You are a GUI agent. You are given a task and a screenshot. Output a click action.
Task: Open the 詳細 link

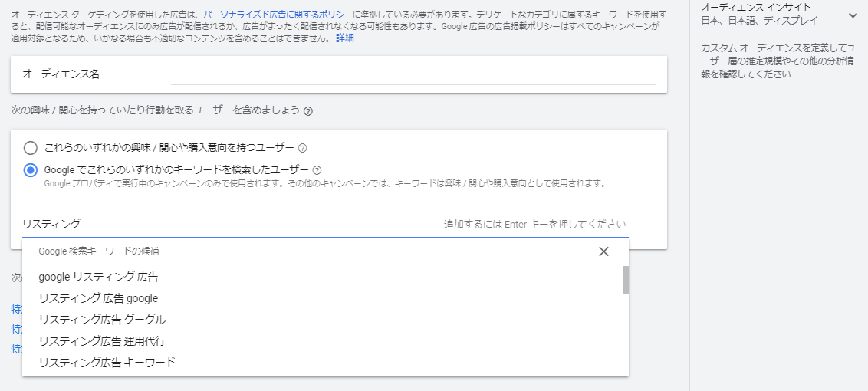[x=344, y=38]
